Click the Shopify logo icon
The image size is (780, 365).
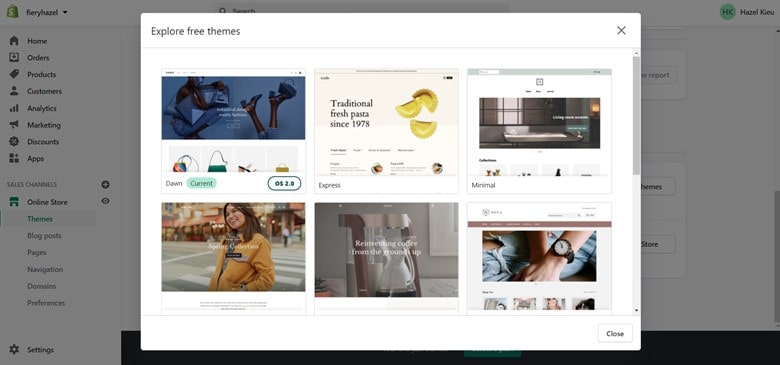click(x=12, y=12)
